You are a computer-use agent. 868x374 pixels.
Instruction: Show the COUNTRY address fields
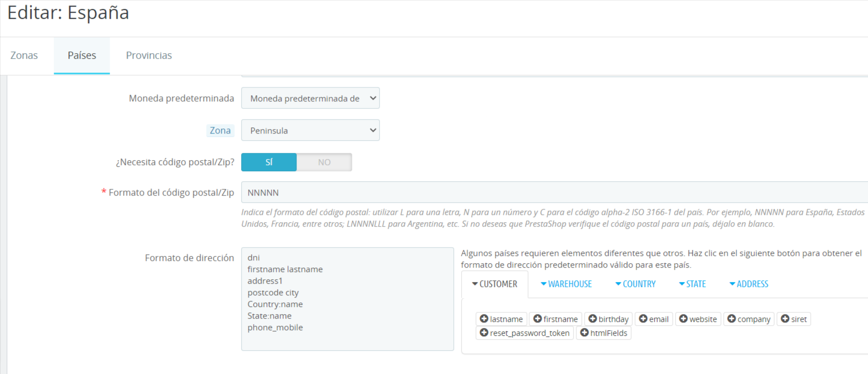click(635, 284)
